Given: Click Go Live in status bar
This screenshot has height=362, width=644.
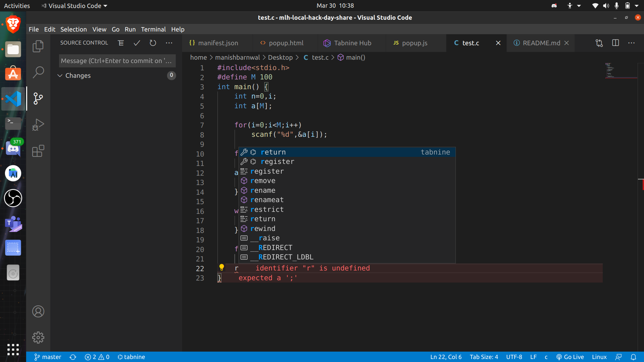Looking at the screenshot, I should click(x=570, y=357).
